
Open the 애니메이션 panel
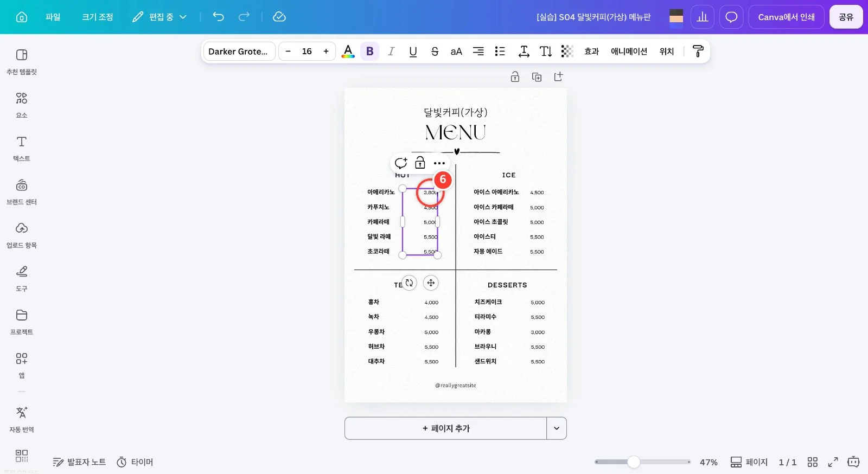(629, 52)
